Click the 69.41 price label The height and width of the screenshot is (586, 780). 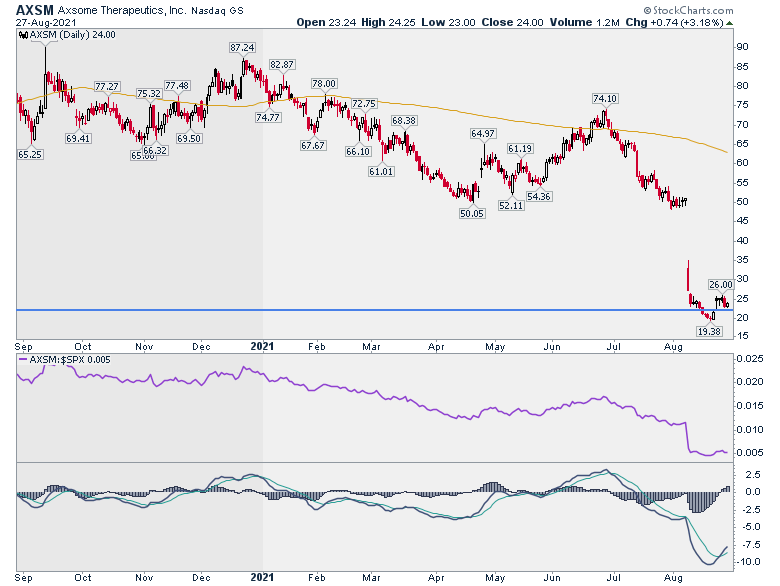78,138
